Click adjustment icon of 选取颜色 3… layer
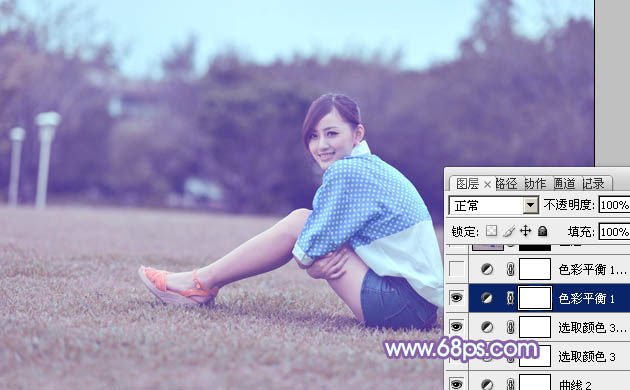This screenshot has width=630, height=390. tap(487, 327)
